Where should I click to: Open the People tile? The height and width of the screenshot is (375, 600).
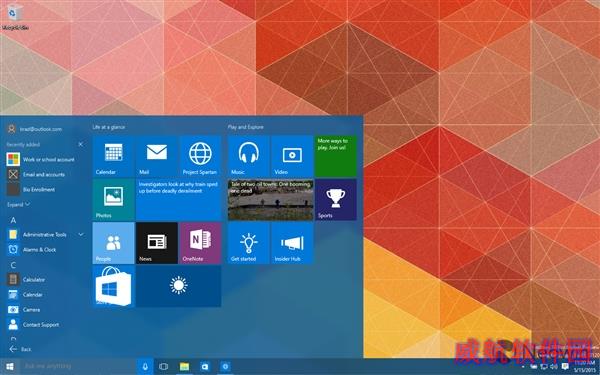[113, 243]
